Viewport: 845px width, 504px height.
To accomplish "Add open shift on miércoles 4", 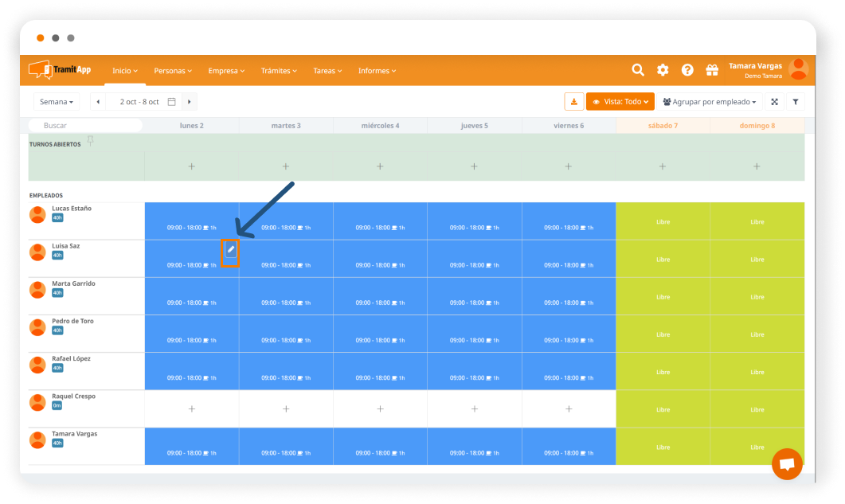I will coord(380,166).
